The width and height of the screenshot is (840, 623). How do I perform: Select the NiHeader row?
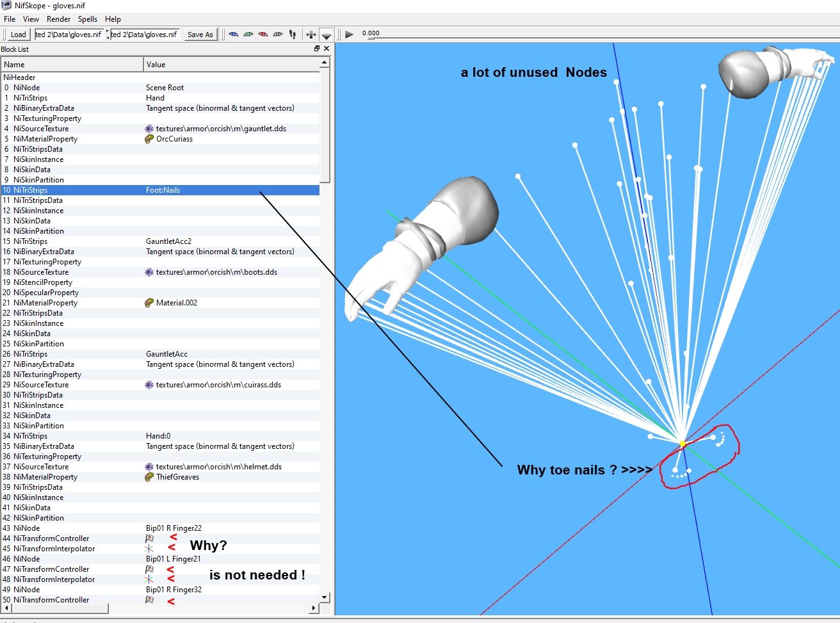[x=160, y=77]
